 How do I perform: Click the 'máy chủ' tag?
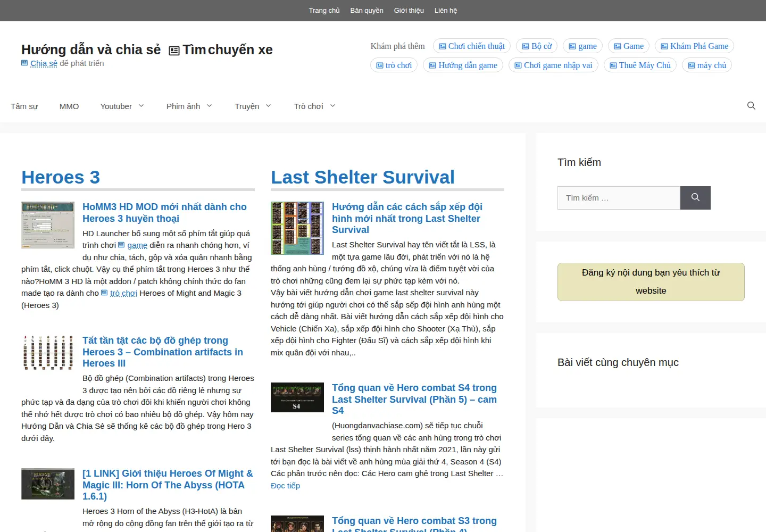tap(707, 65)
